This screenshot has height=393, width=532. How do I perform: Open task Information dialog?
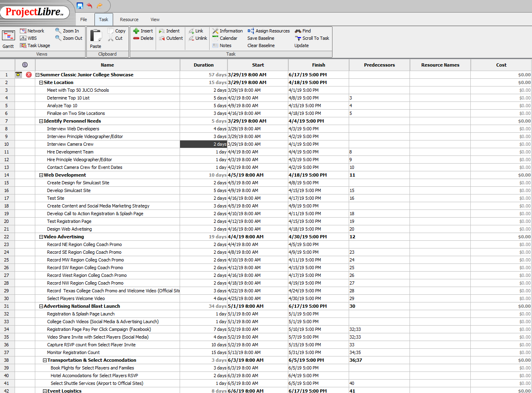click(227, 31)
